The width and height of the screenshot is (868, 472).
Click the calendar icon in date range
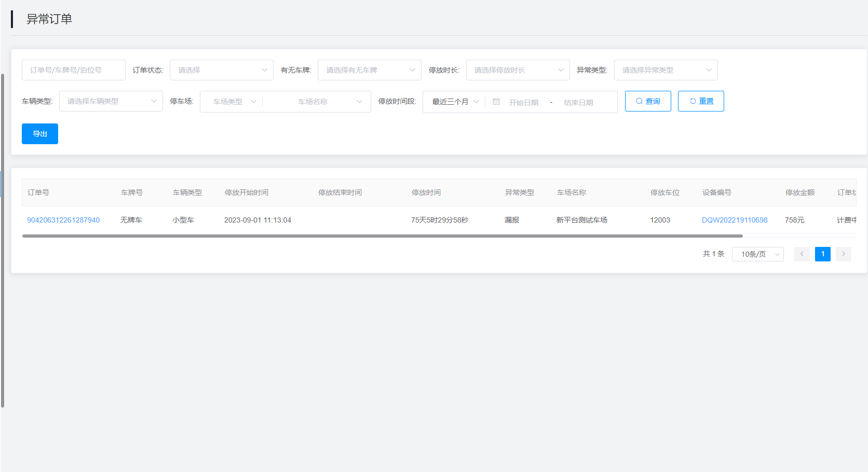[x=496, y=102]
